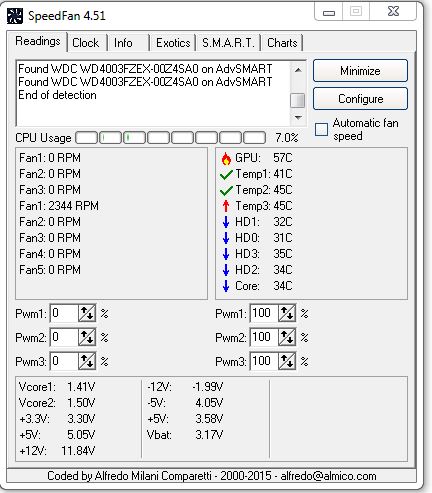The image size is (432, 493).
Task: Click the green checkmark beside Temp2
Action: [x=226, y=191]
